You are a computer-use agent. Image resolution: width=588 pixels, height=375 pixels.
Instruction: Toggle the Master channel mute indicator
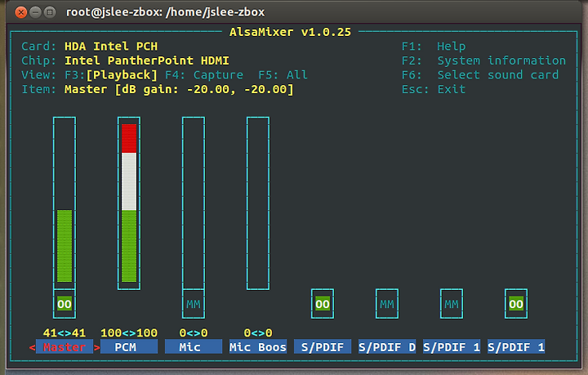pos(65,304)
